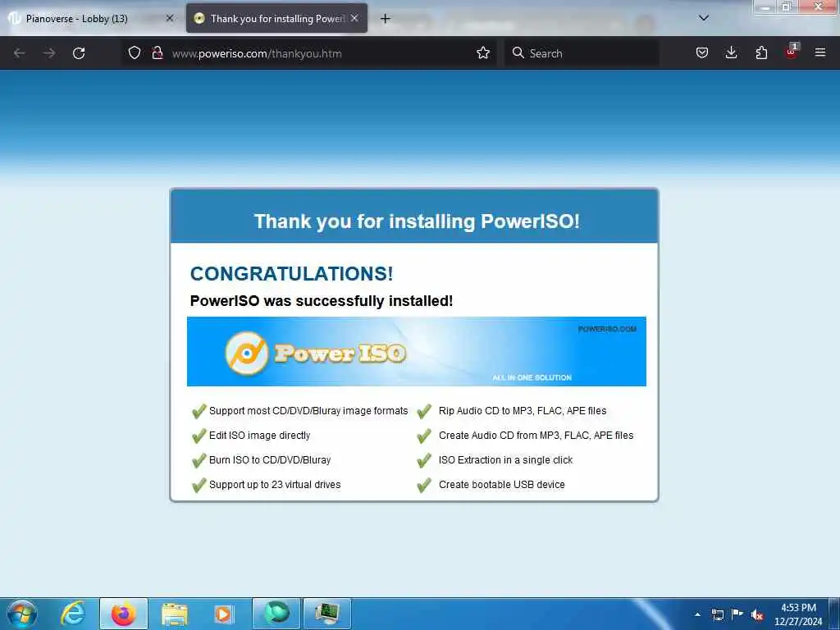This screenshot has height=630, width=840.
Task: Restore down the Firefox window
Action: coord(787,7)
